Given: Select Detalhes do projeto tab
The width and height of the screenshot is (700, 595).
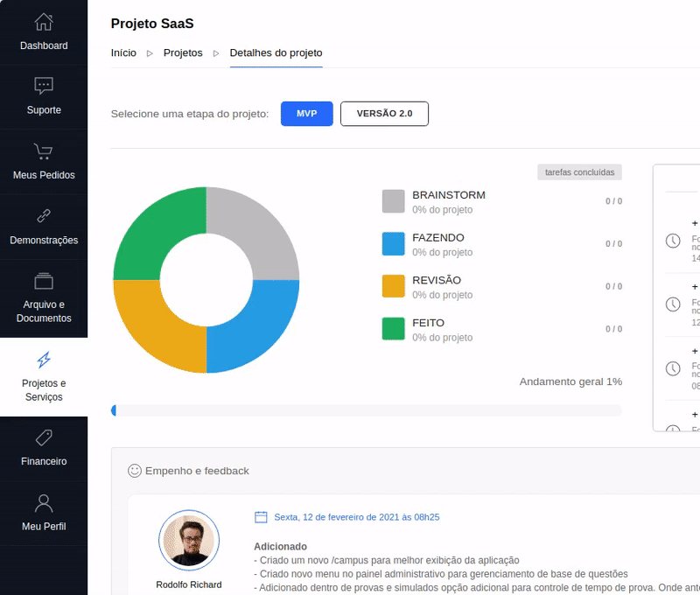Looking at the screenshot, I should pyautogui.click(x=276, y=52).
